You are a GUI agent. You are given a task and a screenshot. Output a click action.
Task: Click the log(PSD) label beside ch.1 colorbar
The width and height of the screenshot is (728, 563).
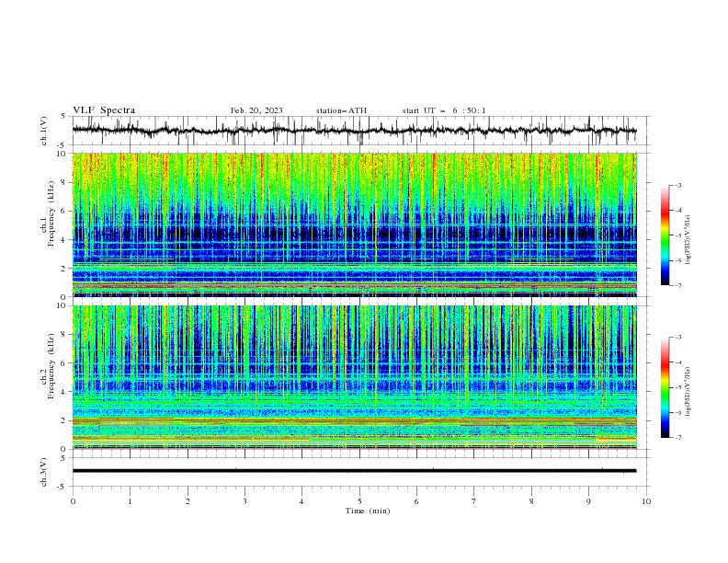point(688,240)
